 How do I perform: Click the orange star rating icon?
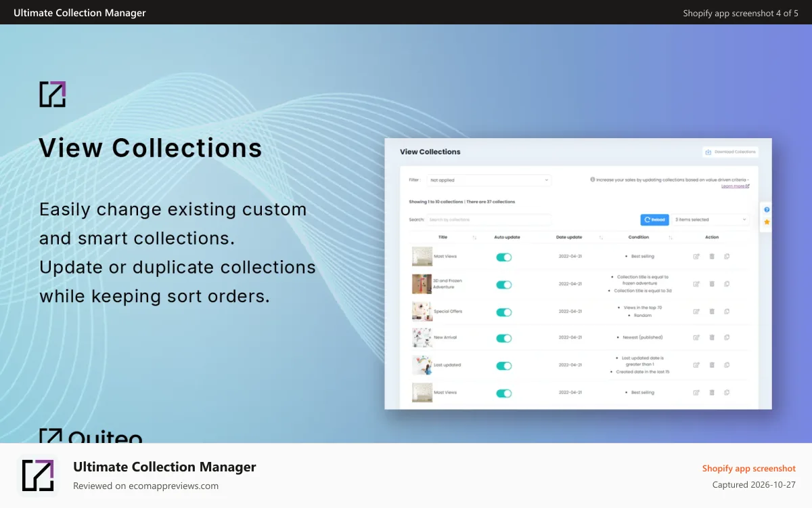[x=767, y=222]
